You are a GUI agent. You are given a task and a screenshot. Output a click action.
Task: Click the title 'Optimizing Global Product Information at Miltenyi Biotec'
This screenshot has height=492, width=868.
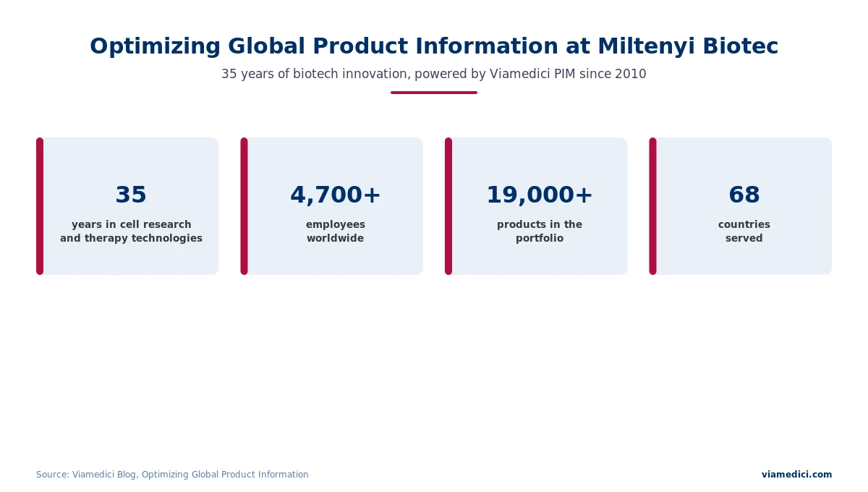(434, 46)
